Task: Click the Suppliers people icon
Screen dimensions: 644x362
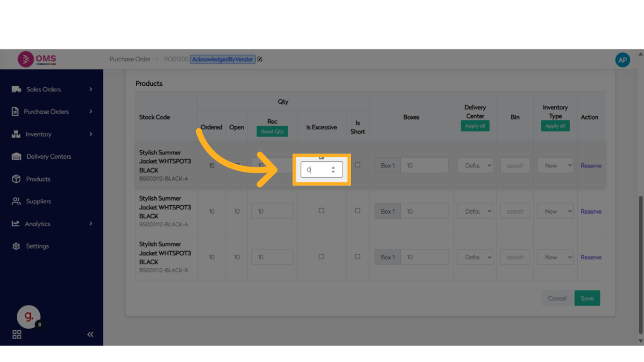Action: tap(16, 202)
